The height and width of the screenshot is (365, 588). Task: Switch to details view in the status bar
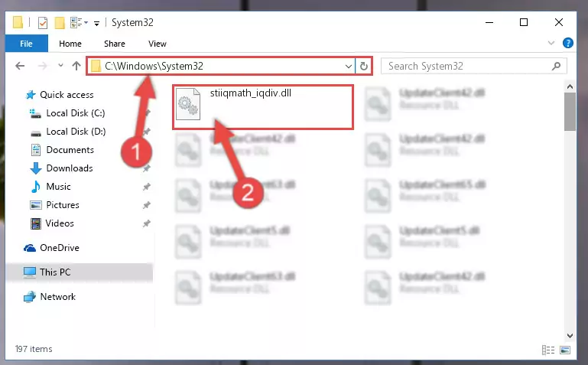[x=548, y=350]
